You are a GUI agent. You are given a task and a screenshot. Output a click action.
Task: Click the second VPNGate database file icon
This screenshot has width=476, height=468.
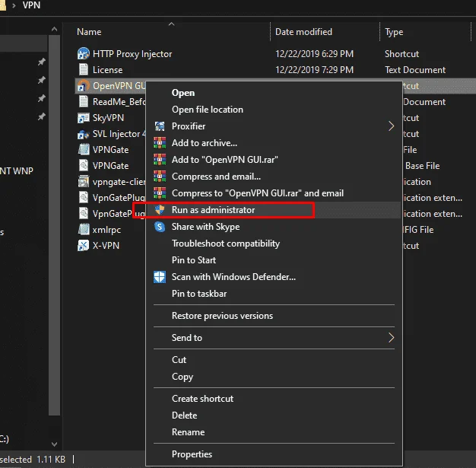83,166
